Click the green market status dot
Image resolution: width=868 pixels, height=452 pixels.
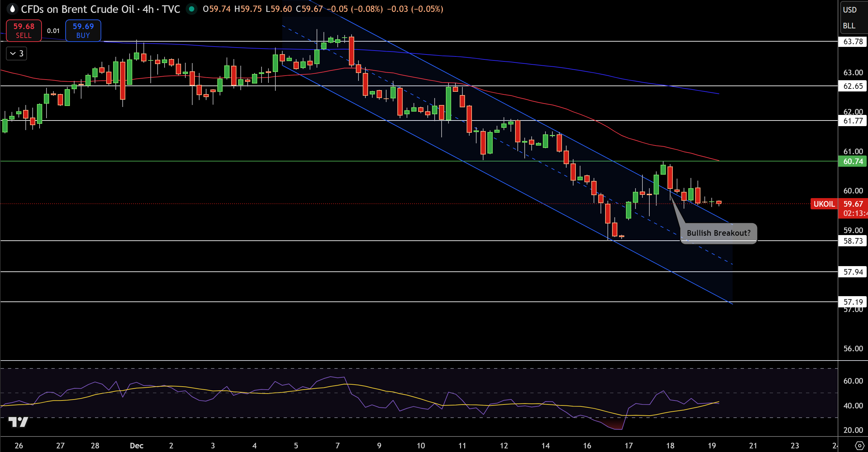coord(191,9)
